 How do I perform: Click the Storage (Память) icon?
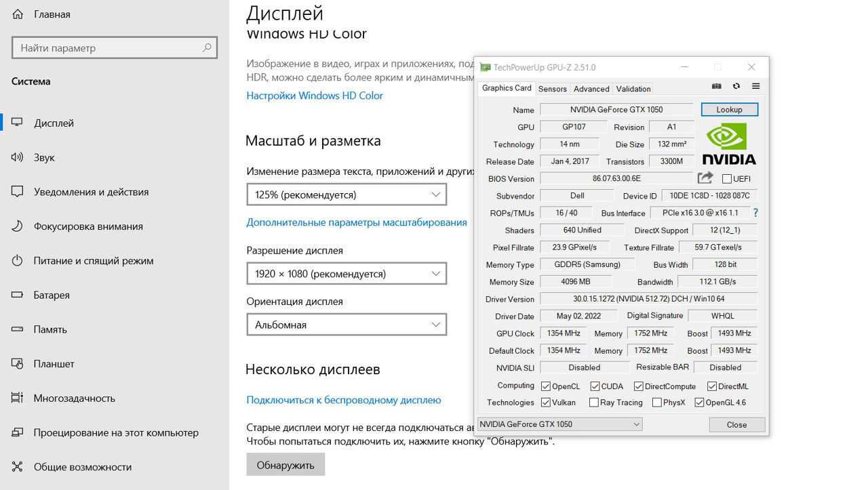pos(18,329)
